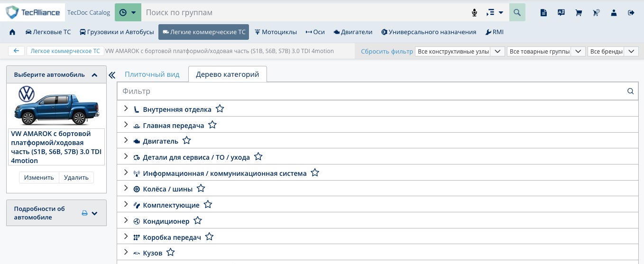Expand the Коробка передач tree node

pos(126,237)
